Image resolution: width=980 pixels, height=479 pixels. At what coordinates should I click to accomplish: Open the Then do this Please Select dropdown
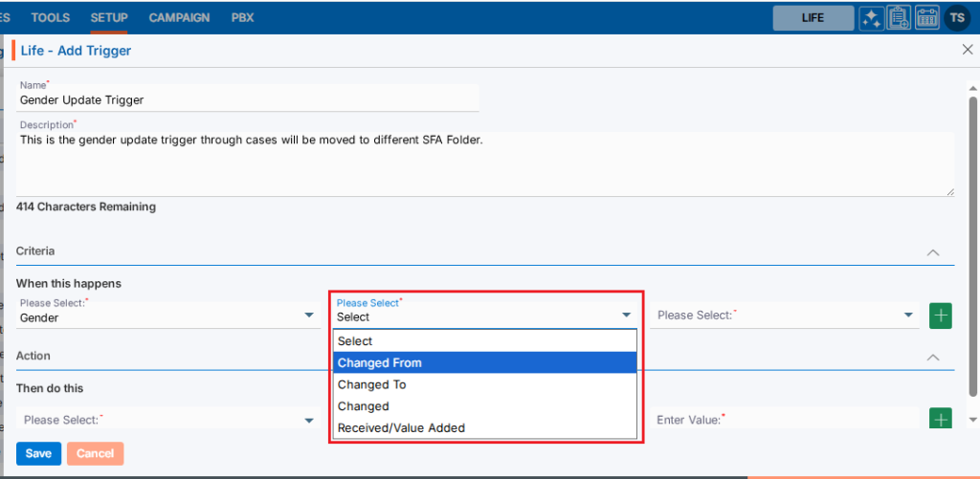[x=167, y=420]
